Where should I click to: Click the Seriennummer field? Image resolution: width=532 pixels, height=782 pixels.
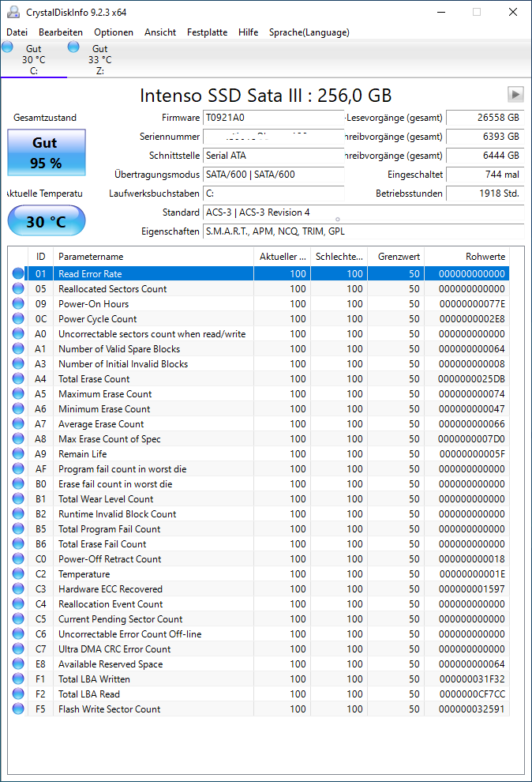(273, 137)
